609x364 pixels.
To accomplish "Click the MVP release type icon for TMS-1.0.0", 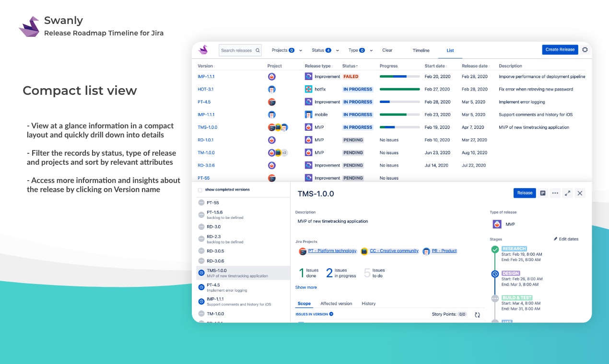I will tap(308, 127).
